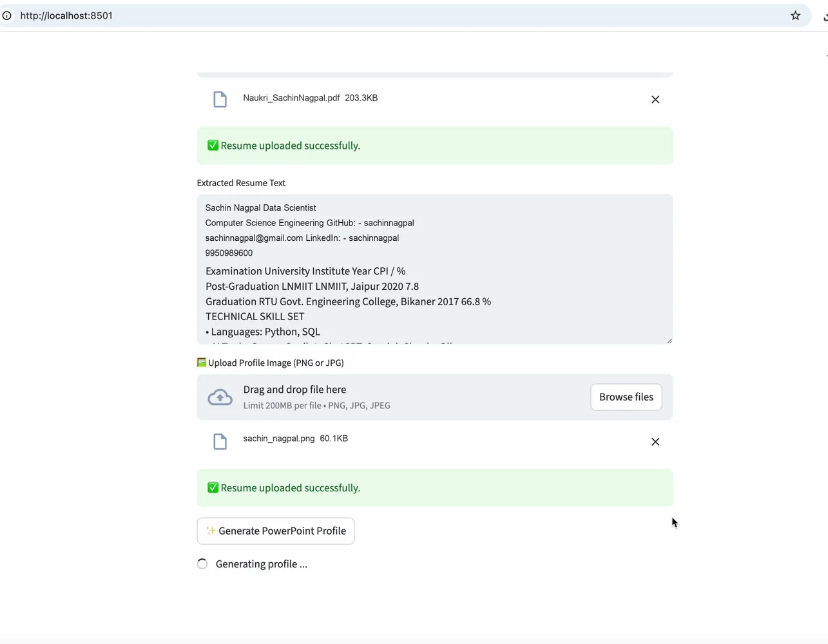
Task: Open Browse files for profile image
Action: pos(626,397)
